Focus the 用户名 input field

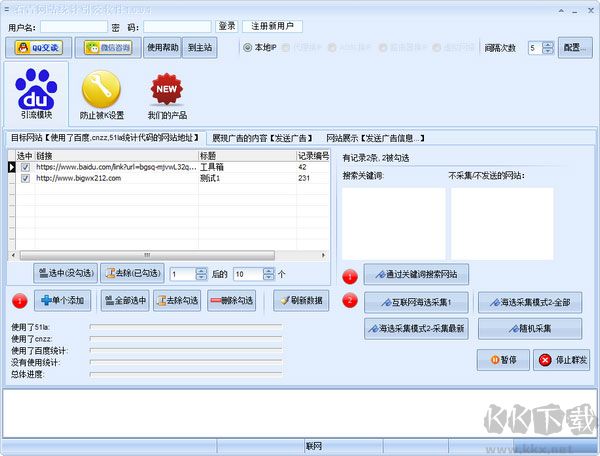tap(74, 27)
